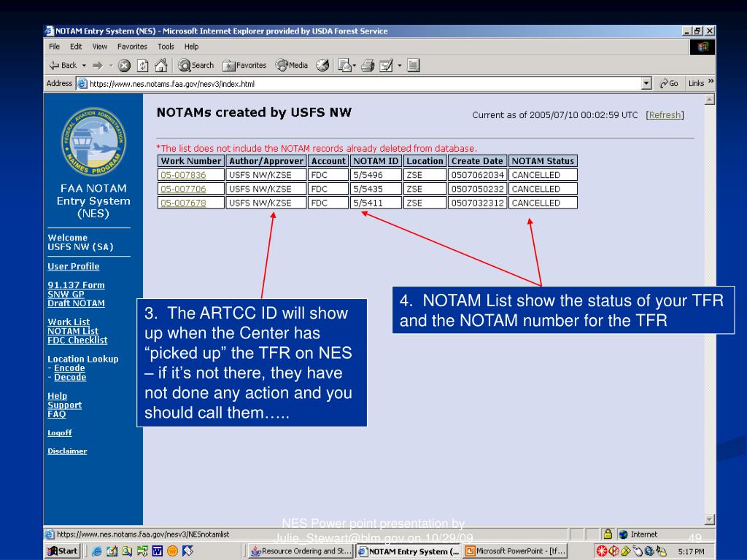
Task: Open the NOTAM List sidebar link
Action: click(x=73, y=331)
